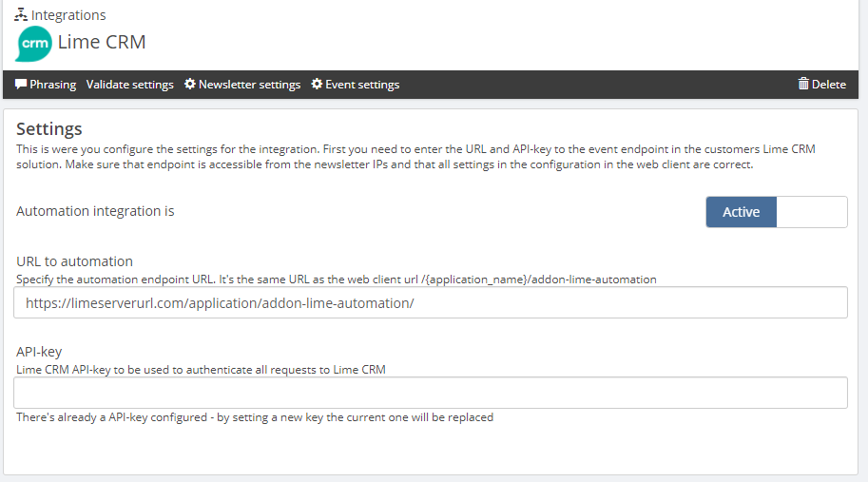Focus the URL to automation field
Screen dimensions: 868x482
pos(431,302)
